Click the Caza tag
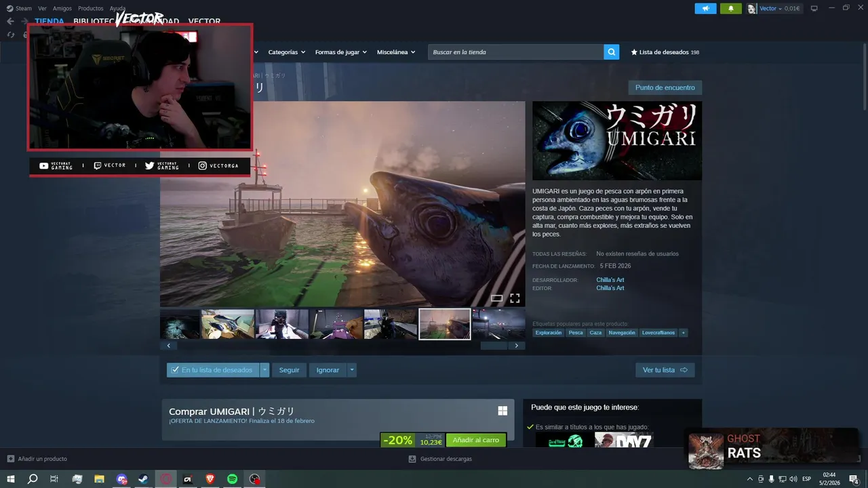The image size is (868, 488). 595,333
